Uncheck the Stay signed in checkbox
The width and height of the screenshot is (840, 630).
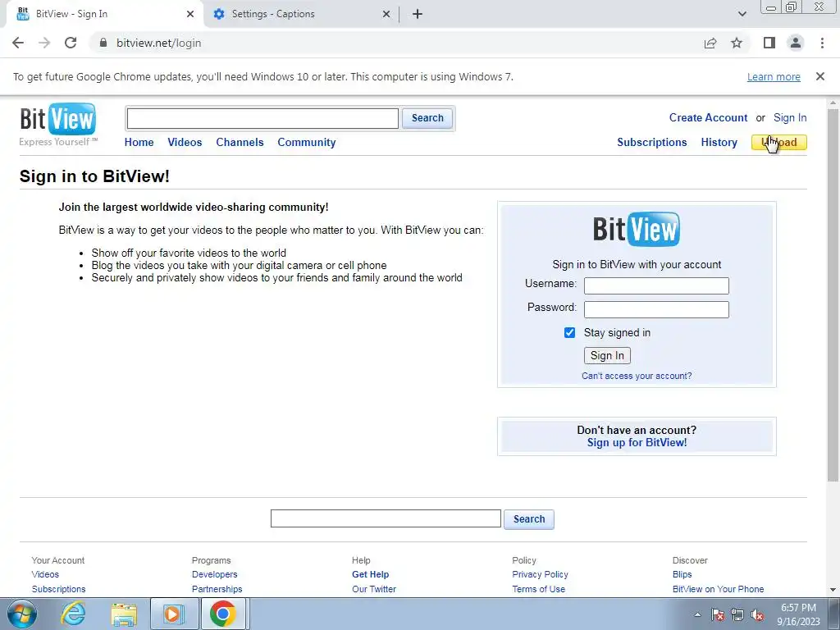tap(569, 333)
